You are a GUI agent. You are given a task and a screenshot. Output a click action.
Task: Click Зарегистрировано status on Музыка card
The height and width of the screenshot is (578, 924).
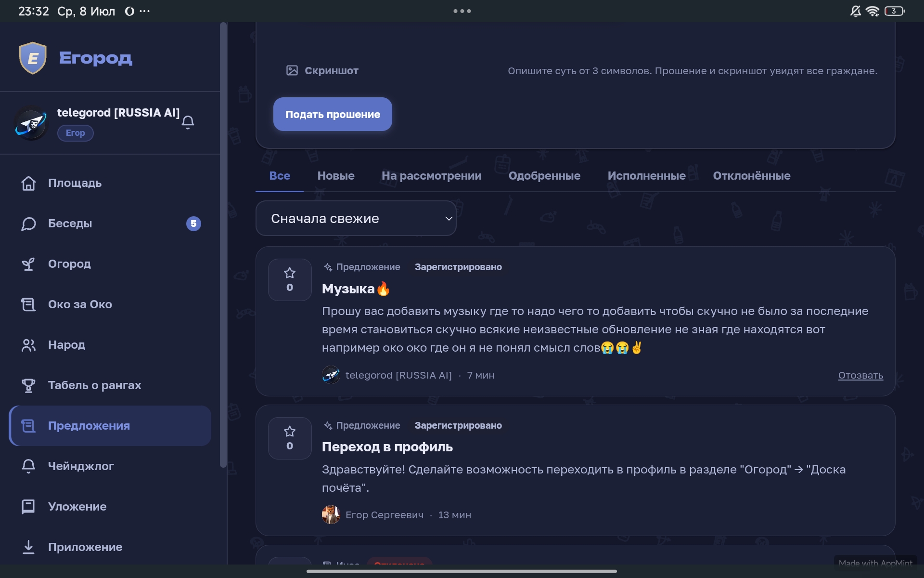tap(458, 267)
